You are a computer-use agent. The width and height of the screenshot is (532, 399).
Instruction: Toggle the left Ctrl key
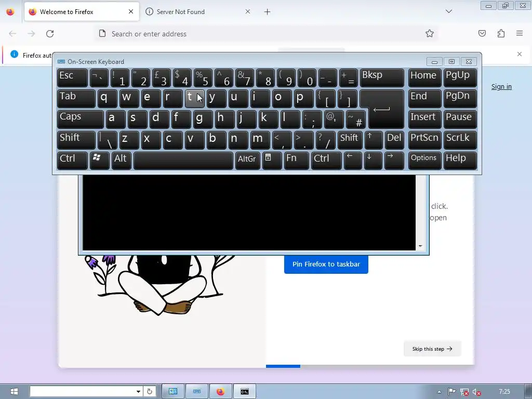72,161
